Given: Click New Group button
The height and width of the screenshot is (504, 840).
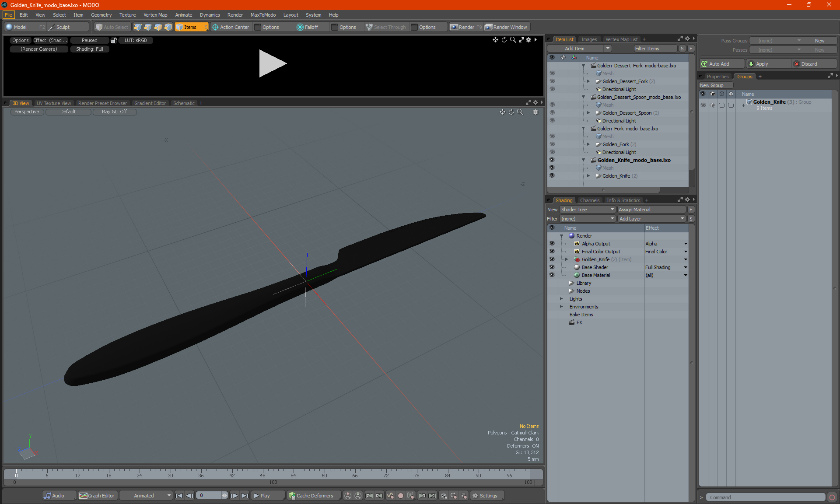Looking at the screenshot, I should [x=716, y=85].
